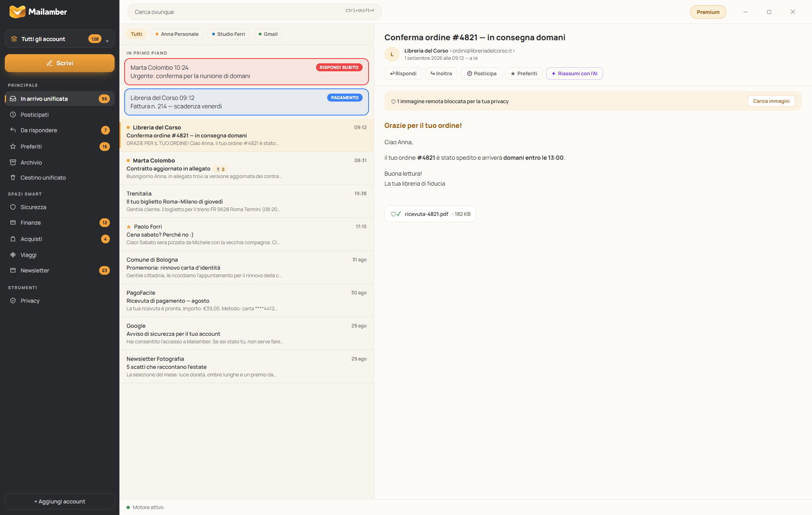Click the pencil icon on Scrivi button
This screenshot has height=515, width=812.
click(50, 63)
